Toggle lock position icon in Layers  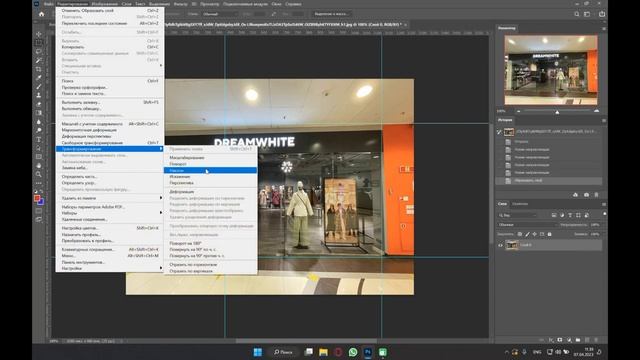coord(534,234)
